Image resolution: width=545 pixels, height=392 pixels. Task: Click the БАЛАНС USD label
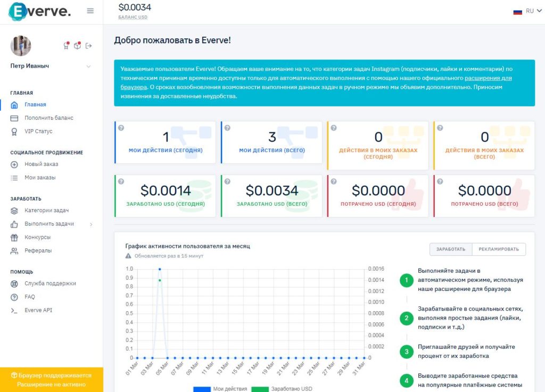(x=133, y=17)
